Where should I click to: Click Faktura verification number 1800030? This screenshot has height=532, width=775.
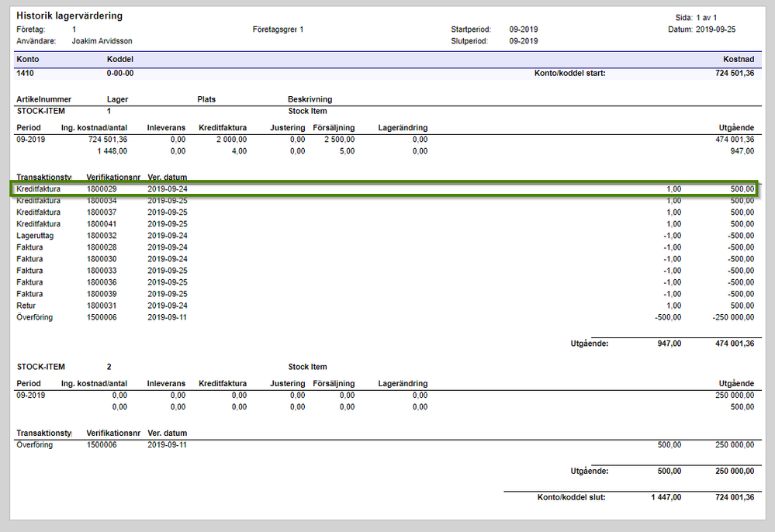tap(102, 259)
